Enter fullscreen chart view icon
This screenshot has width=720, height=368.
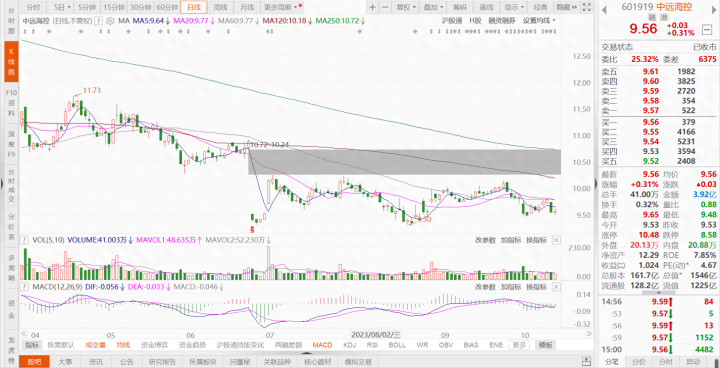(x=586, y=7)
